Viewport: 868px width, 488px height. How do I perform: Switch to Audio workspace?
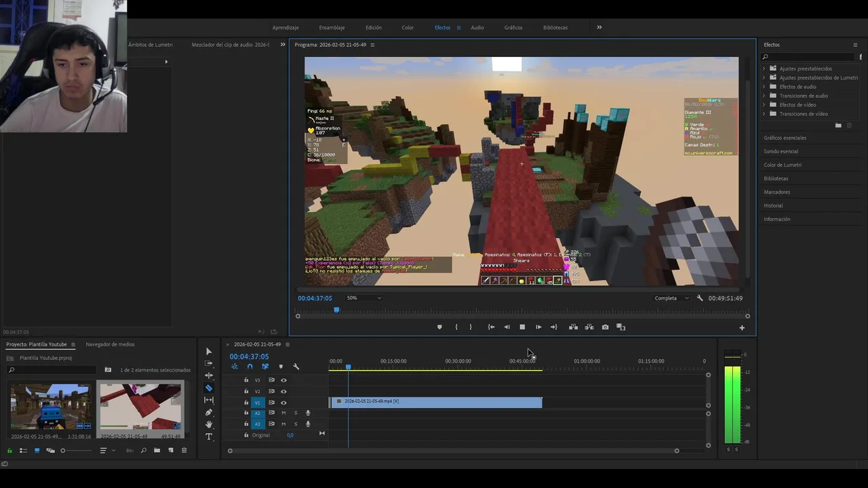477,28
